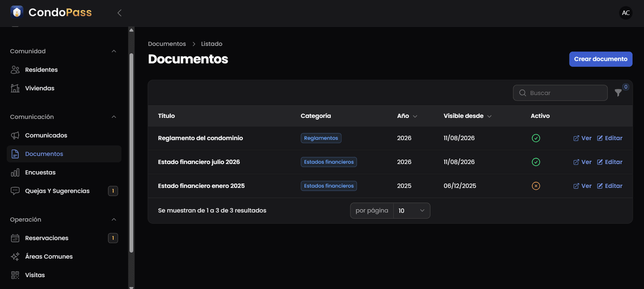Click Ver for Estado financiero julio 2026
Viewport: 644px width, 289px height.
(582, 162)
